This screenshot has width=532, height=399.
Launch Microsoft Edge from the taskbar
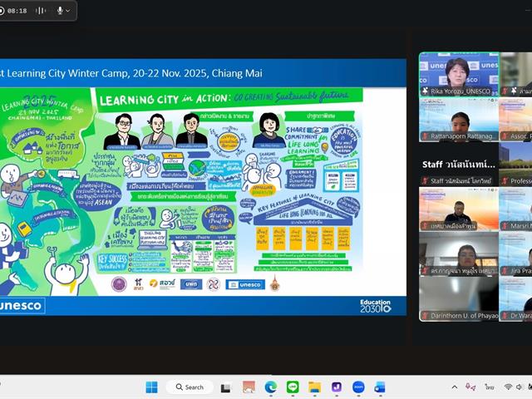coord(270,387)
